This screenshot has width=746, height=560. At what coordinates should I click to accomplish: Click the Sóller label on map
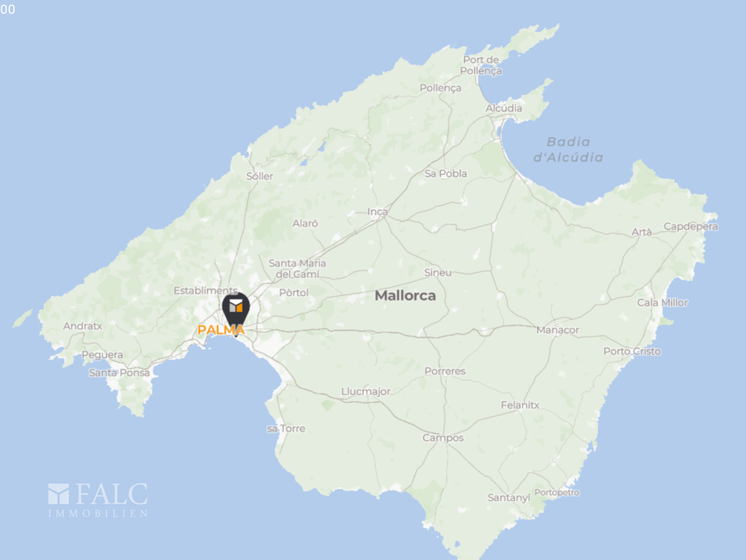(260, 176)
